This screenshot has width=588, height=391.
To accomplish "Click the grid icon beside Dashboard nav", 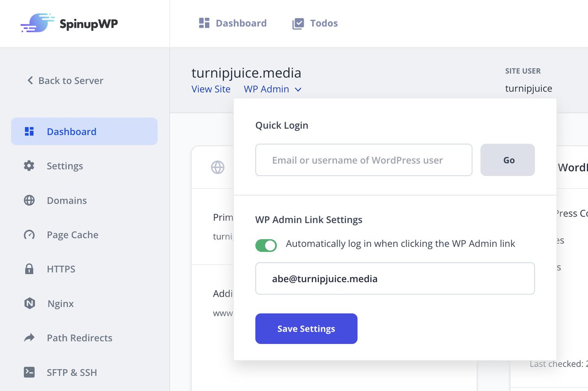I will 204,23.
